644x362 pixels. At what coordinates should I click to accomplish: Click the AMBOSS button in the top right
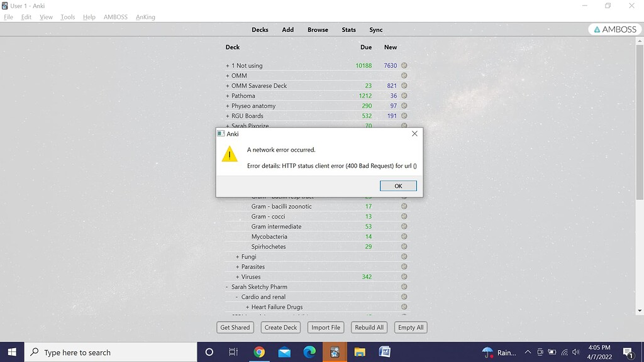click(x=613, y=29)
